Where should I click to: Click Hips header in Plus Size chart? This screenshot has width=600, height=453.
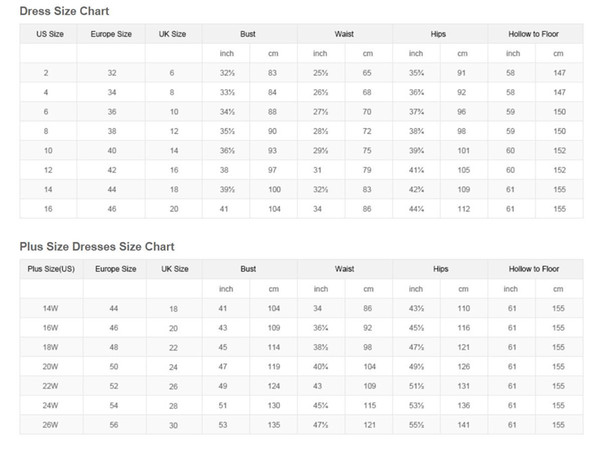click(x=441, y=269)
